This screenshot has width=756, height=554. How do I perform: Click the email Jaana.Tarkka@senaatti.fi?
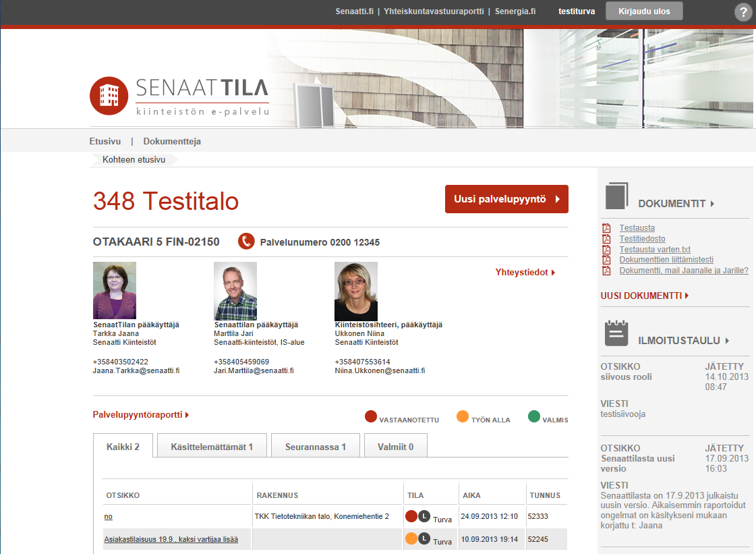(136, 370)
